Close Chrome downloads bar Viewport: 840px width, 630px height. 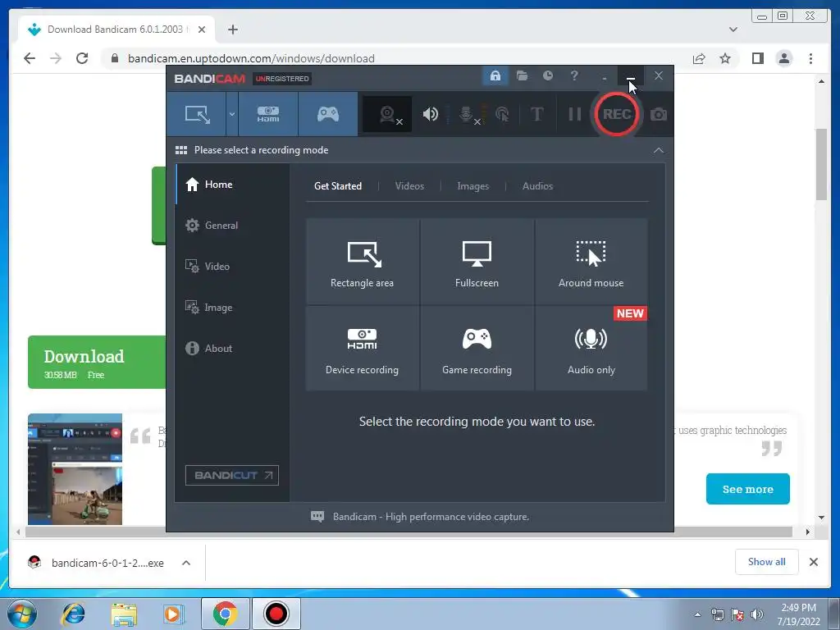(x=813, y=561)
